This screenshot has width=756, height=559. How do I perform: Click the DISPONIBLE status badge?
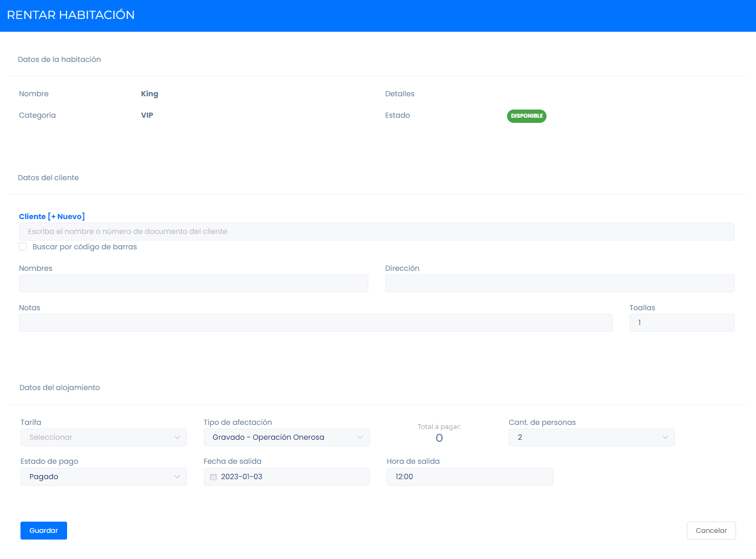[527, 116]
